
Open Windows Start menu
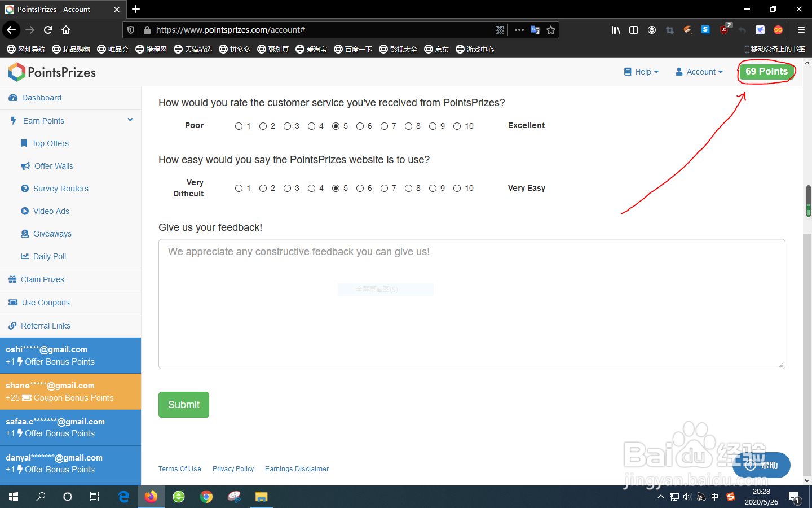pos(14,497)
